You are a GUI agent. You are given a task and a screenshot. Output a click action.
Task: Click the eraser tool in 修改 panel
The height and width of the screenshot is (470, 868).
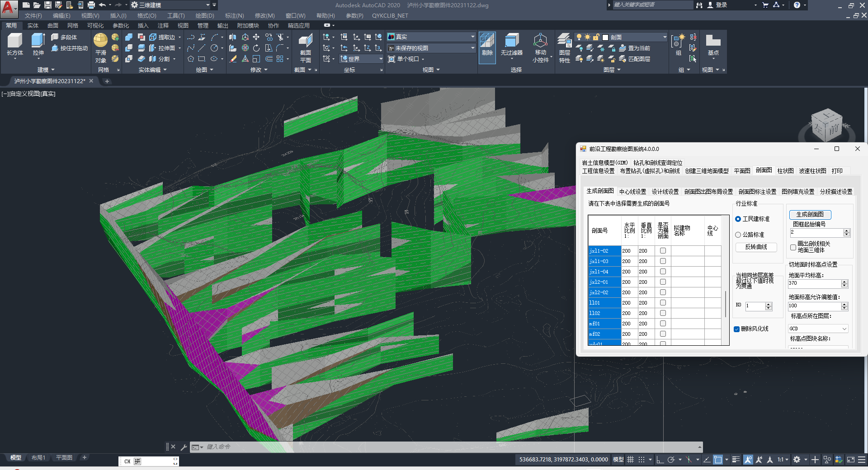pyautogui.click(x=233, y=59)
